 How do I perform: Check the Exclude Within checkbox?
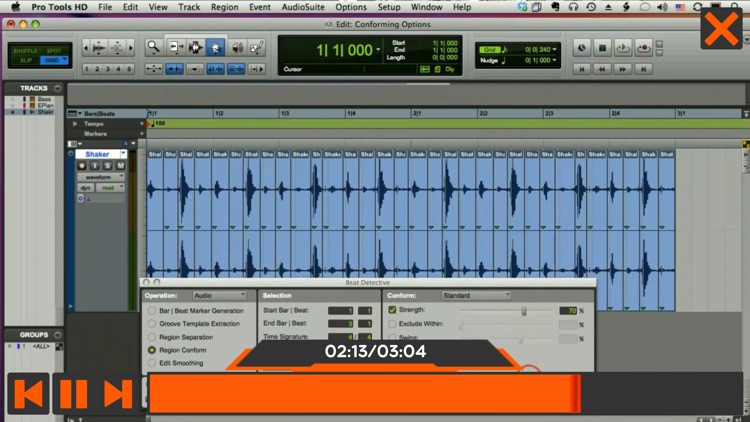(392, 324)
